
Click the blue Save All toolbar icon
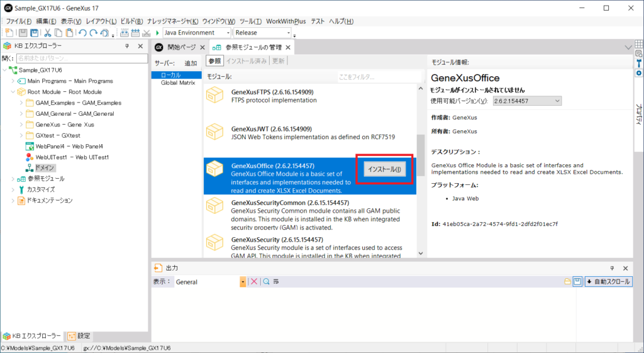click(35, 33)
